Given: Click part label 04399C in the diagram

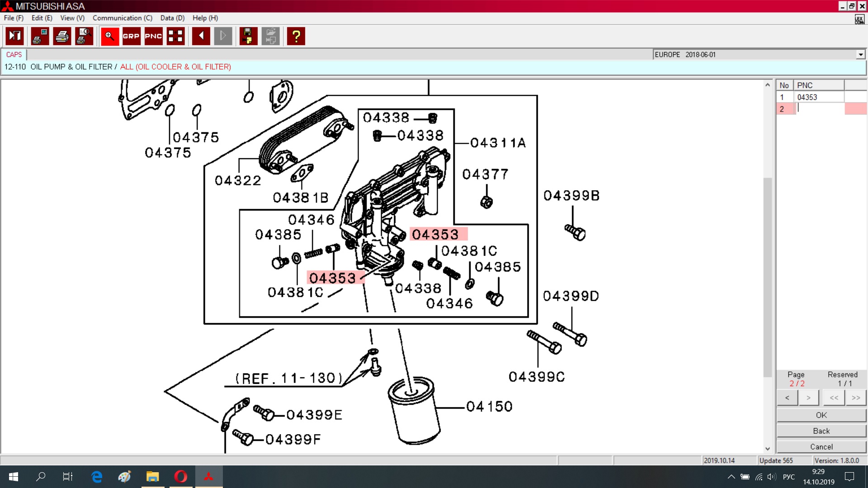Looking at the screenshot, I should pyautogui.click(x=537, y=377).
